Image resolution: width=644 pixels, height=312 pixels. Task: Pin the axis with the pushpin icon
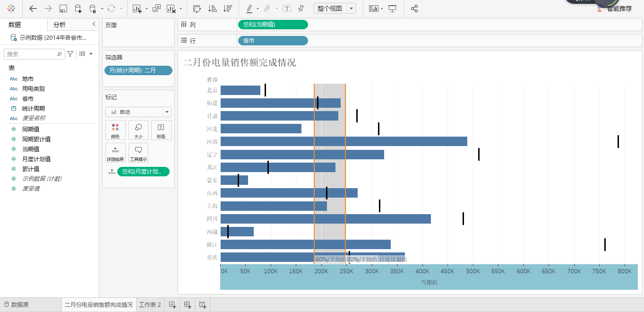tap(301, 9)
